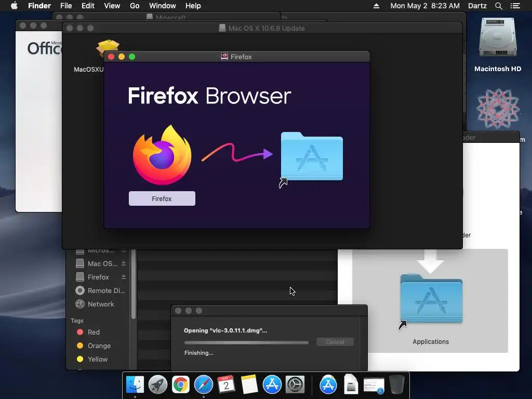
Task: Click the eject icon in menu bar
Action: click(376, 6)
